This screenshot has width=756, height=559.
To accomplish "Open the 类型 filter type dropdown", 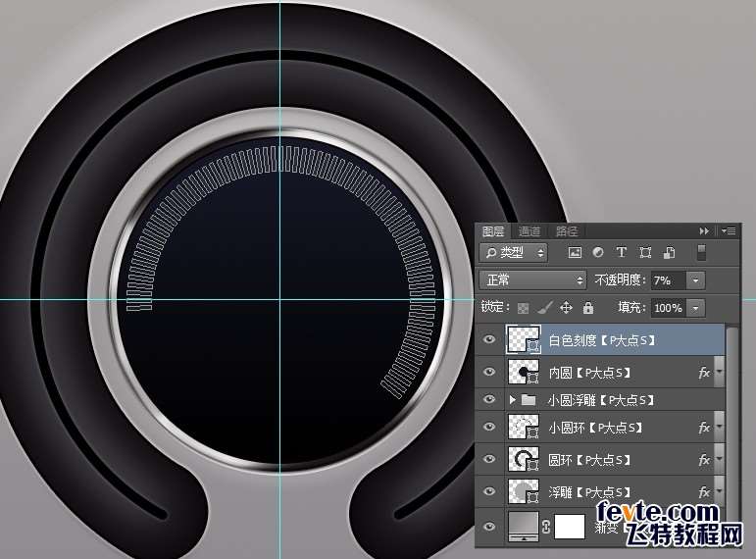I will pos(514,252).
